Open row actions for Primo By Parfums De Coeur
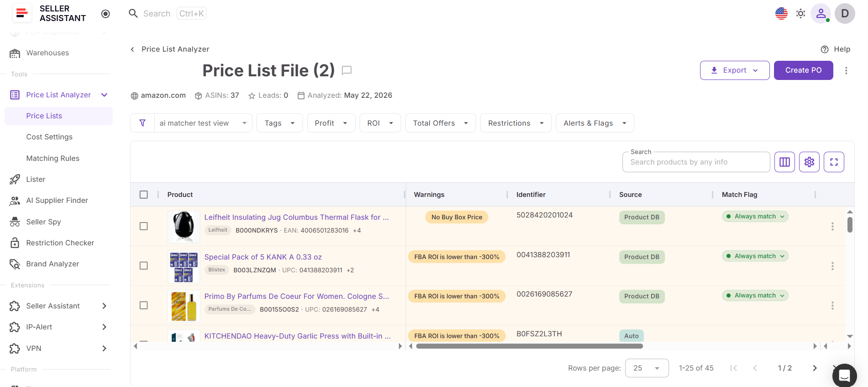 pos(832,305)
